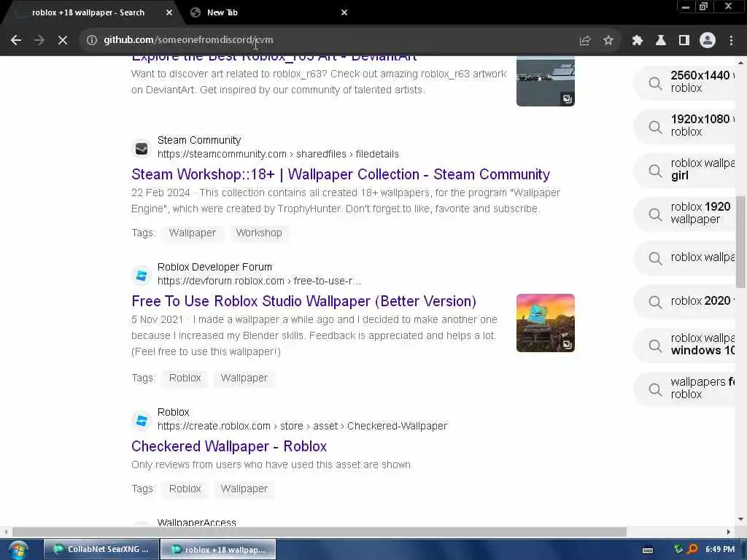
Task: Click the orange magnifier tray icon
Action: [x=693, y=549]
